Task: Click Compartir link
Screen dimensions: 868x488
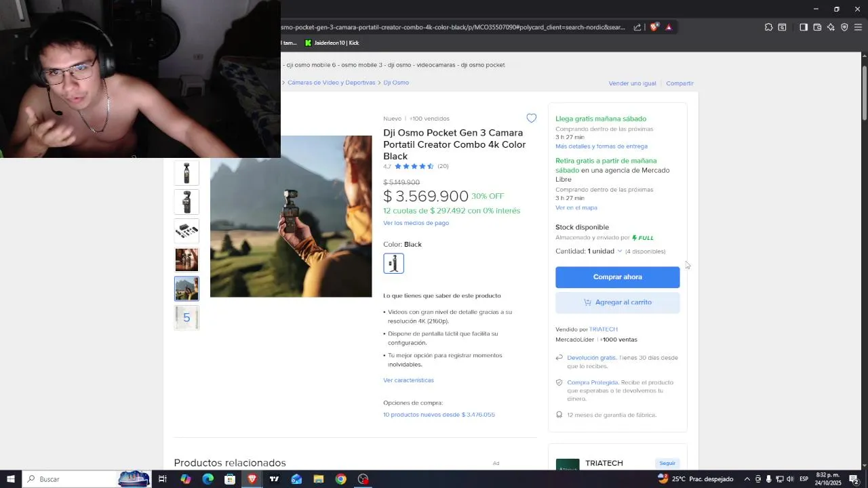Action: pyautogui.click(x=679, y=83)
